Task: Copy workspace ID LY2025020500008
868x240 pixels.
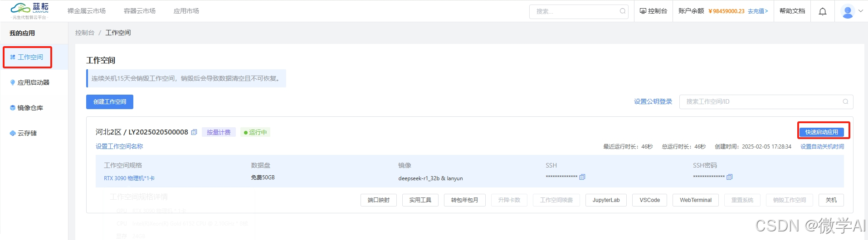Action: pos(194,132)
